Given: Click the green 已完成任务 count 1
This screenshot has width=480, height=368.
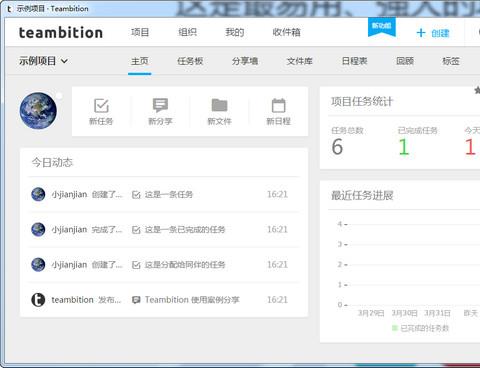Looking at the screenshot, I should pos(404,147).
